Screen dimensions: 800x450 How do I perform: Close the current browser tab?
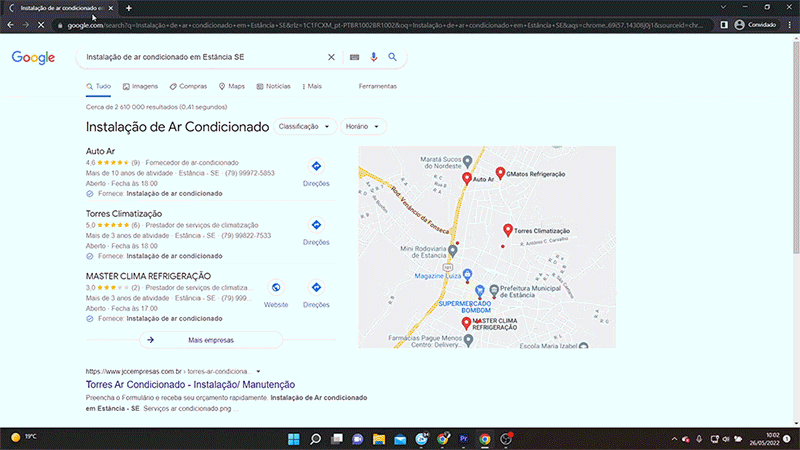pos(111,8)
